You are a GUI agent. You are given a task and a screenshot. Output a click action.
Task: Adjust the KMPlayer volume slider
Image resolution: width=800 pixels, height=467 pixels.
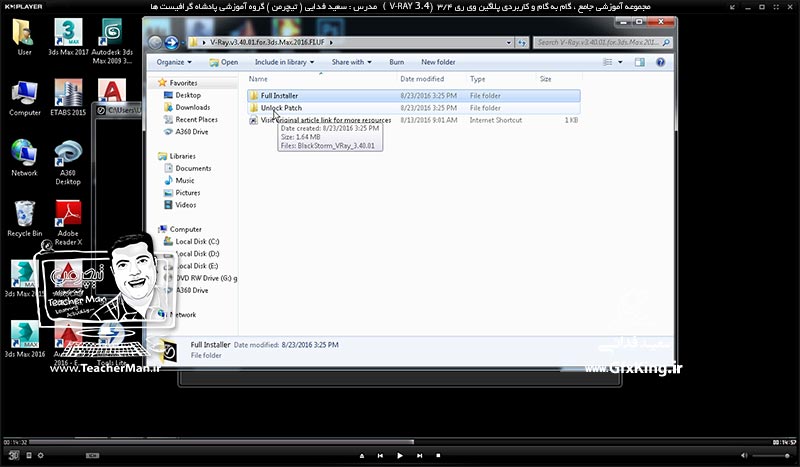click(x=772, y=455)
